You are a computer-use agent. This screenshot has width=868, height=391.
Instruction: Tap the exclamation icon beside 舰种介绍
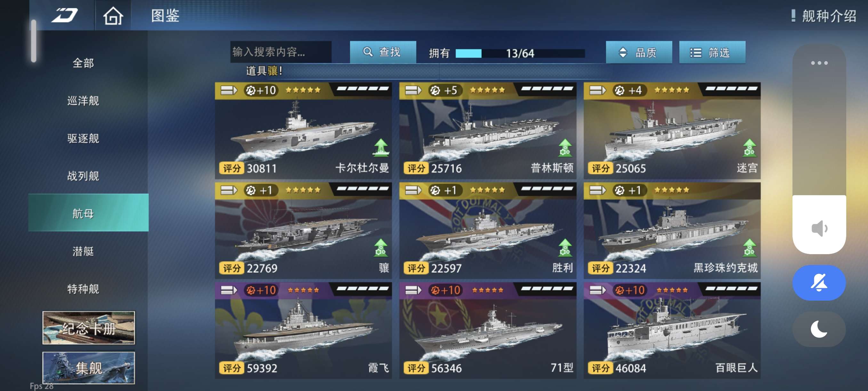click(793, 16)
